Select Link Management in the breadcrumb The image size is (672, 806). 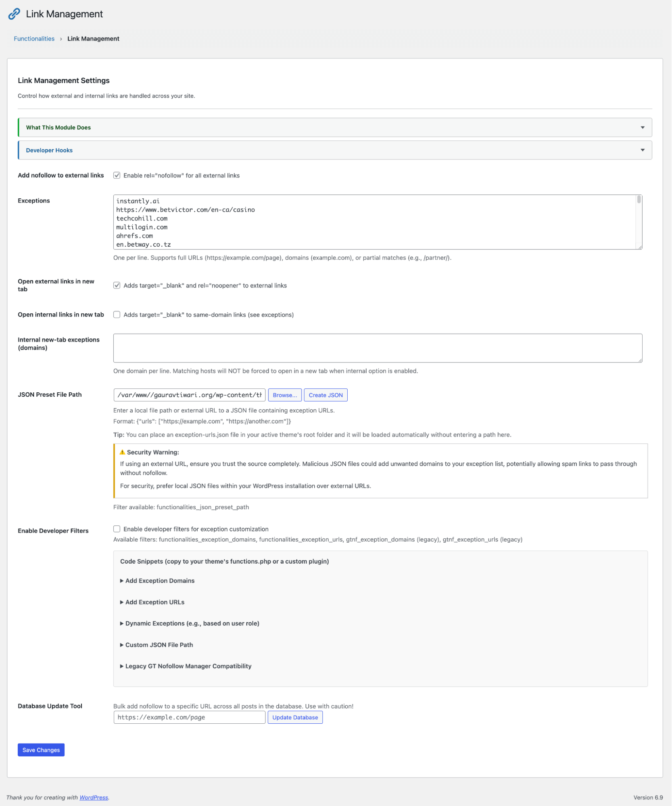(93, 38)
